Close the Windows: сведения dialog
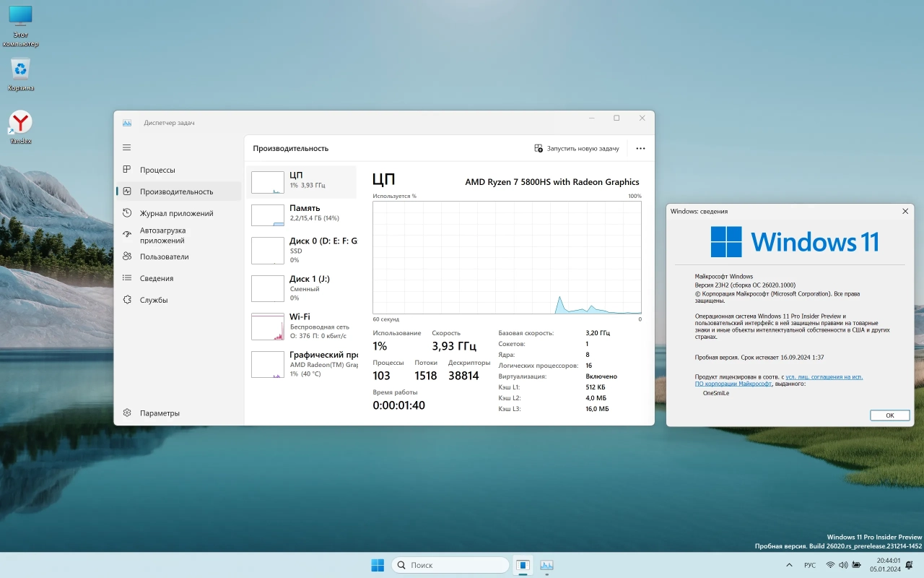 (905, 211)
